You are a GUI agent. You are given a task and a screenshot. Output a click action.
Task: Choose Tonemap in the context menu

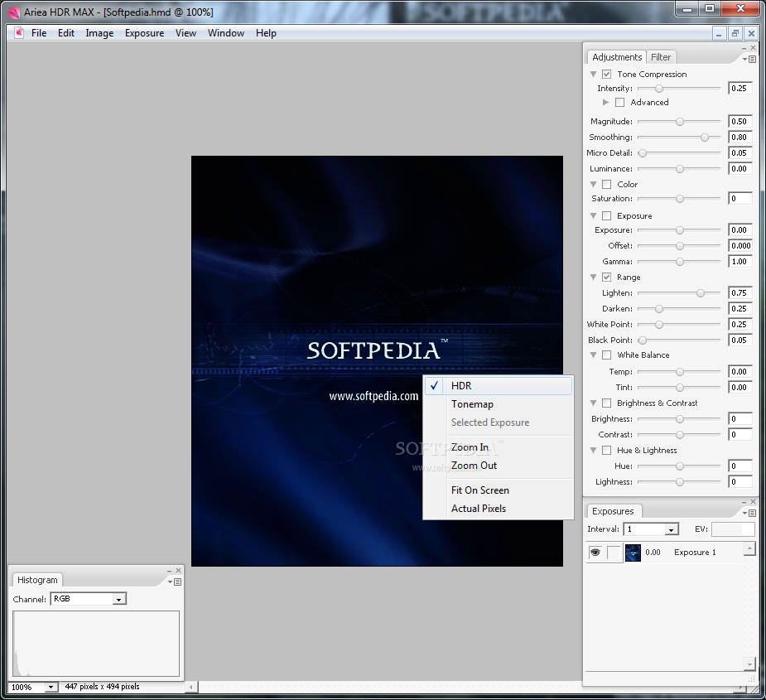[499, 404]
